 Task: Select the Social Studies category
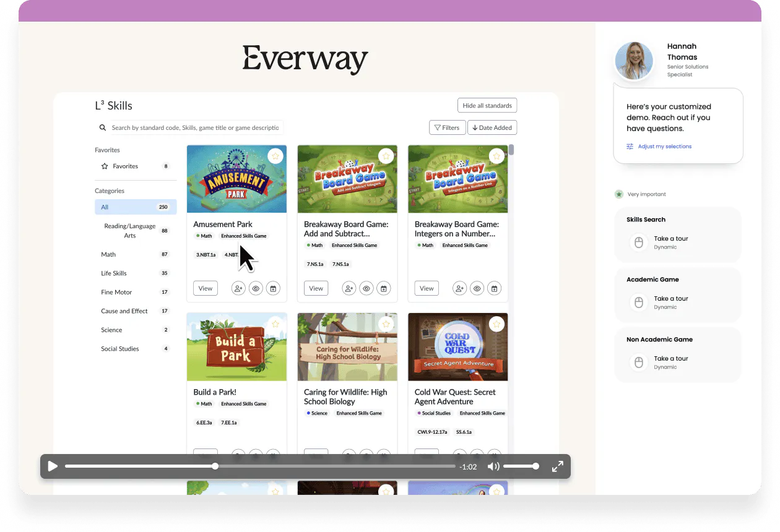tap(136, 349)
